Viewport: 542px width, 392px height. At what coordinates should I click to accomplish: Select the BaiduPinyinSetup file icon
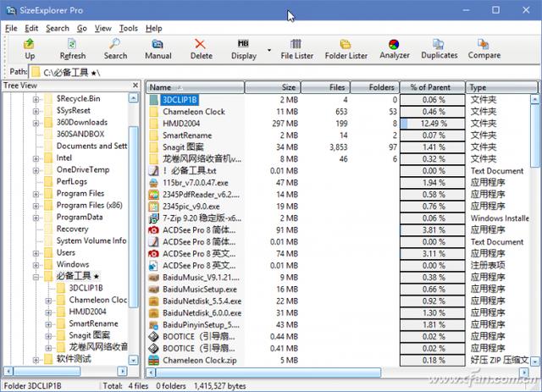(153, 324)
